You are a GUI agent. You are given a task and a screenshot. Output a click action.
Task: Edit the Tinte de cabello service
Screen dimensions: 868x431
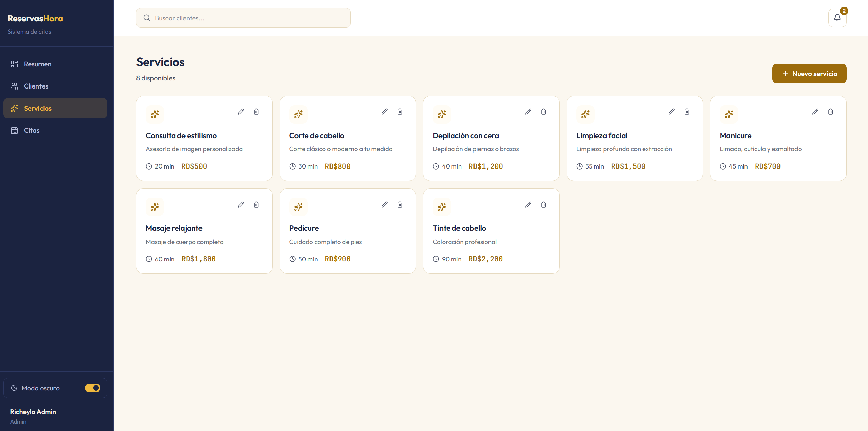(x=528, y=205)
